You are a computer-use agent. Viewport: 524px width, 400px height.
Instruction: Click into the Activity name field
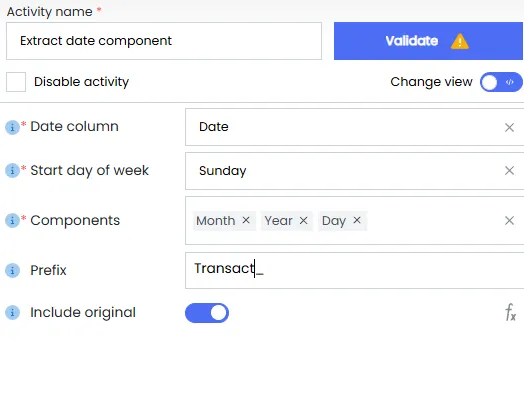[x=164, y=41]
